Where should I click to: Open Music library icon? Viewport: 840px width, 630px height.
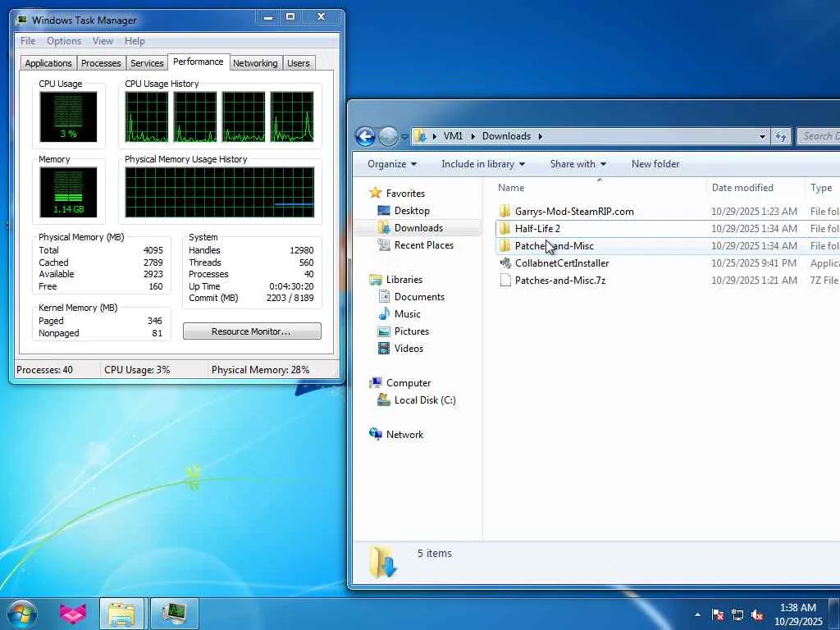tap(384, 314)
